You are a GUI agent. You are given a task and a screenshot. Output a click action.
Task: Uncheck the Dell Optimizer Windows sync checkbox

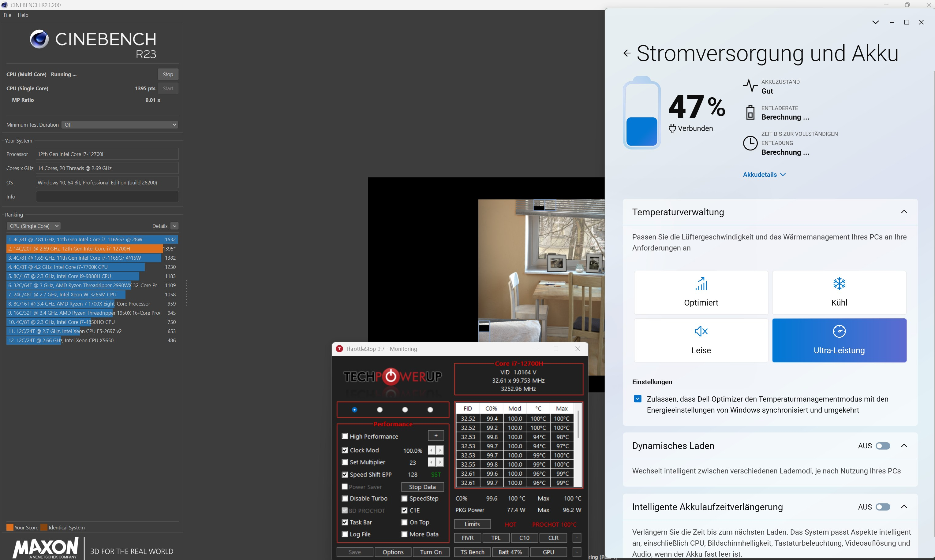pyautogui.click(x=638, y=399)
